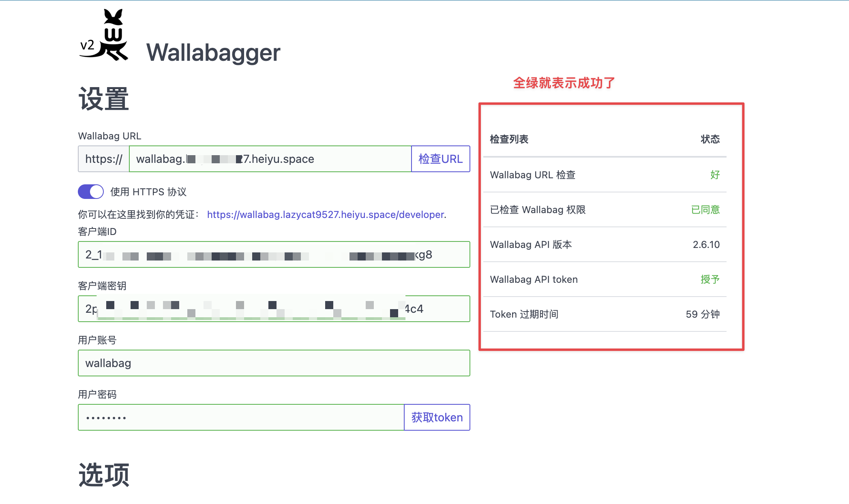Click the 获取token button

tap(437, 417)
